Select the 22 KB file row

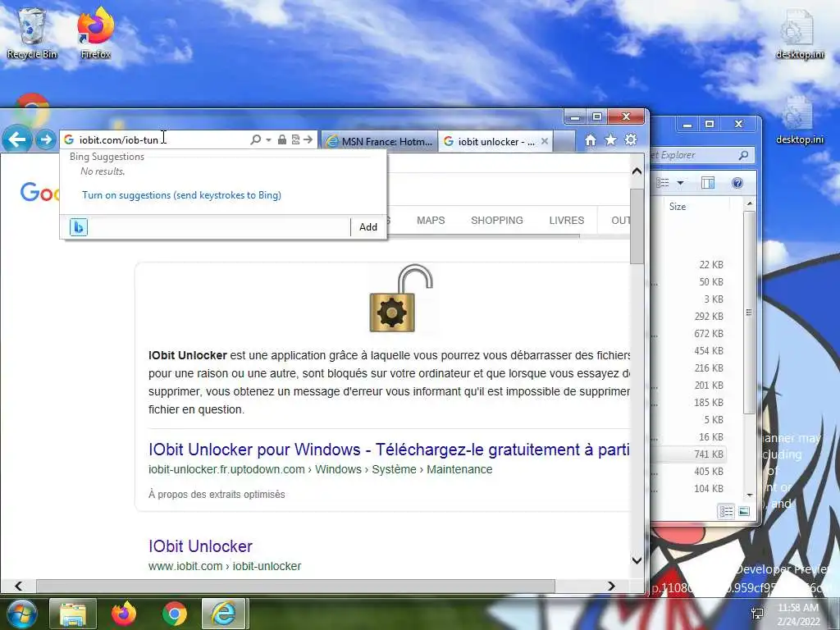[690, 265]
